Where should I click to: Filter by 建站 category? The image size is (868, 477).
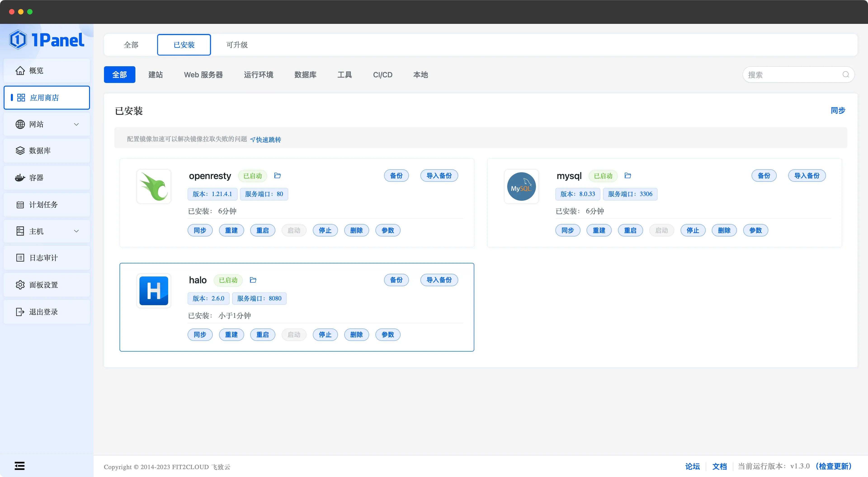tap(156, 75)
